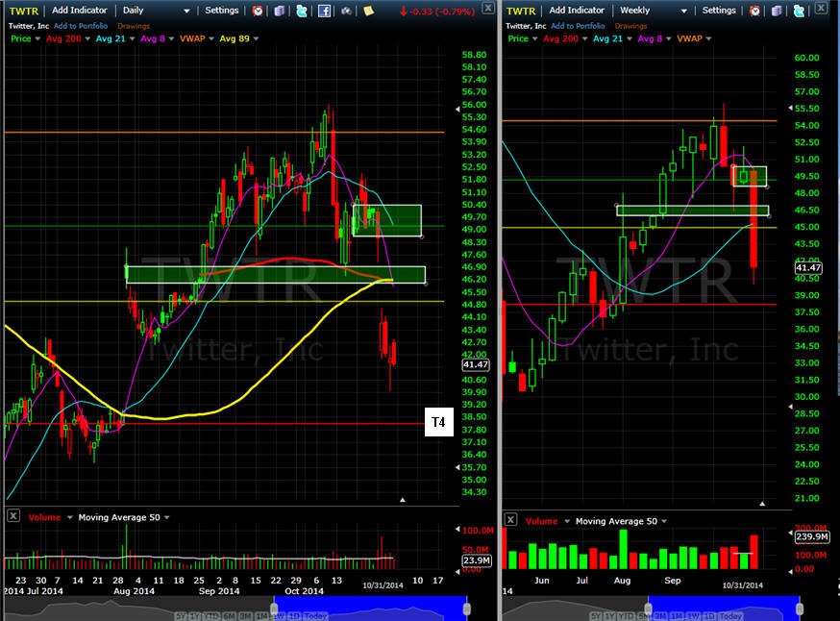Click the Twitter bird icon in weekly chart
The width and height of the screenshot is (840, 621).
tap(799, 11)
